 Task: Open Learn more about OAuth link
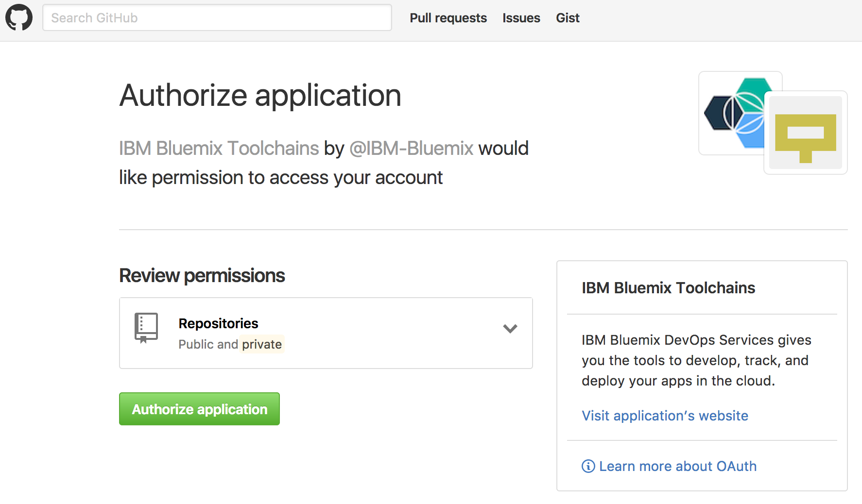click(x=677, y=466)
